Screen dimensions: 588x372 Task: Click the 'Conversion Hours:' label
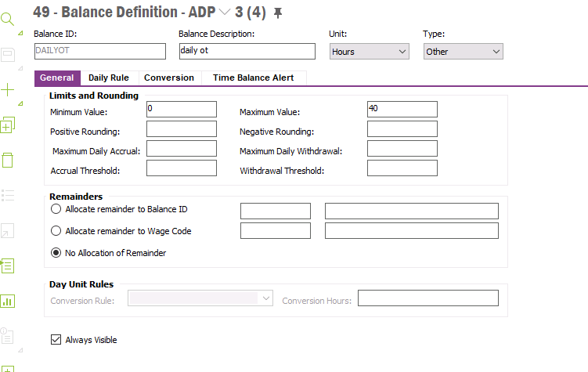click(x=317, y=301)
